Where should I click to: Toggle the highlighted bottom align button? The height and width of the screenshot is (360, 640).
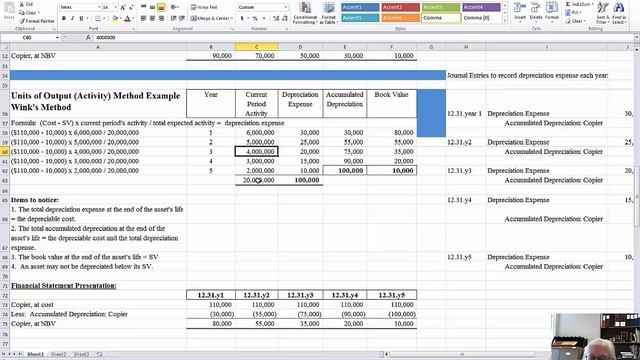point(161,7)
